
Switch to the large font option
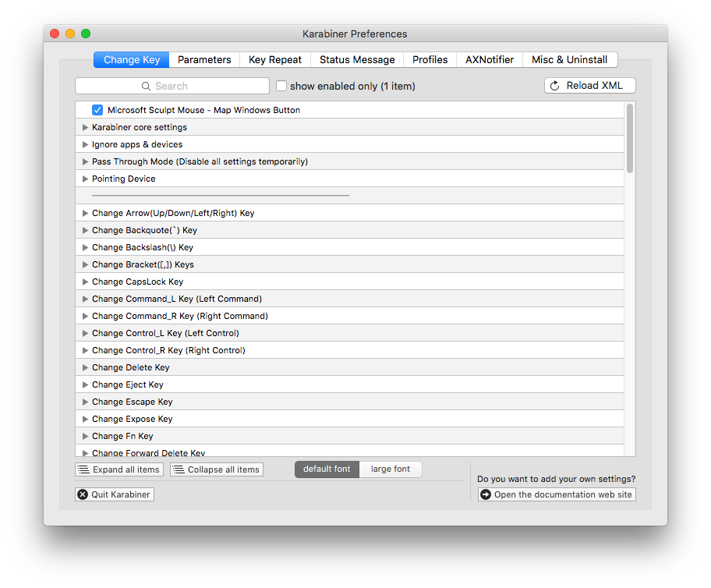click(x=391, y=469)
